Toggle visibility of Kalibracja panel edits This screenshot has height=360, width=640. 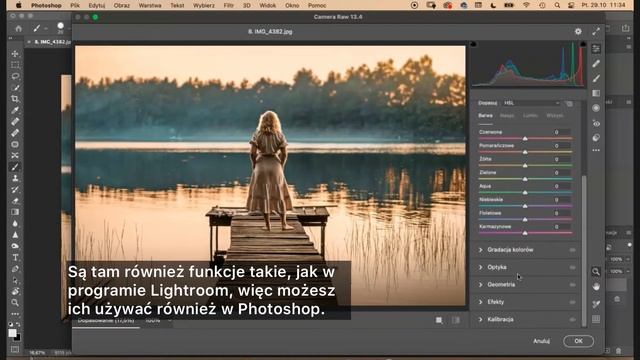(572, 320)
